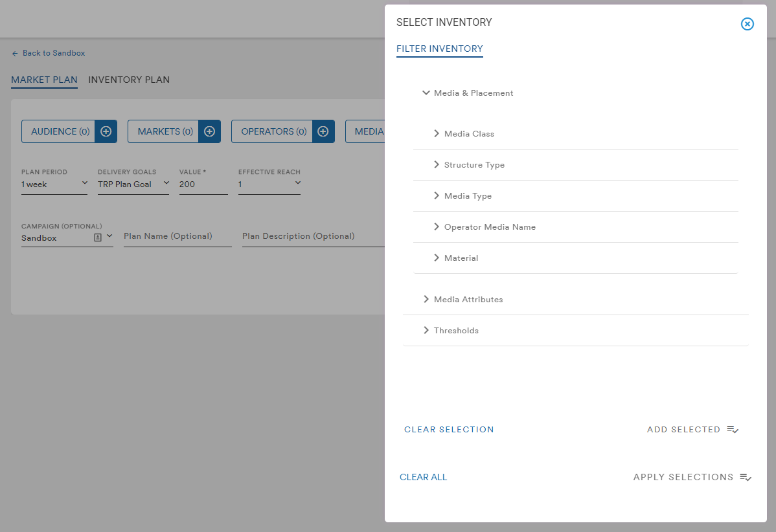Click the plus icon on Audience button
This screenshot has height=532, width=776.
pyautogui.click(x=106, y=131)
